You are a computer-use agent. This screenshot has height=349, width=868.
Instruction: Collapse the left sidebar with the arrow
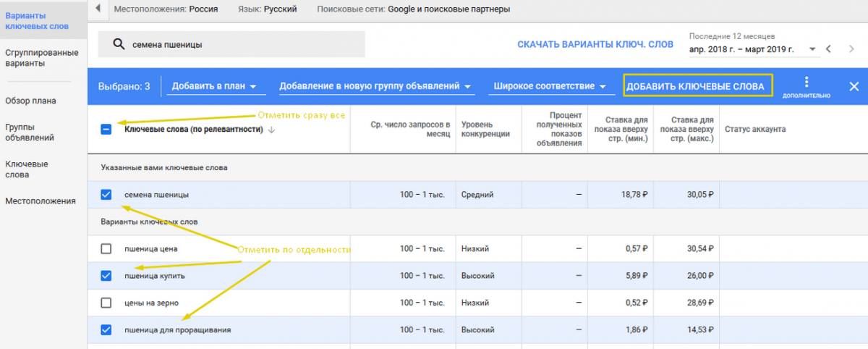pyautogui.click(x=98, y=9)
